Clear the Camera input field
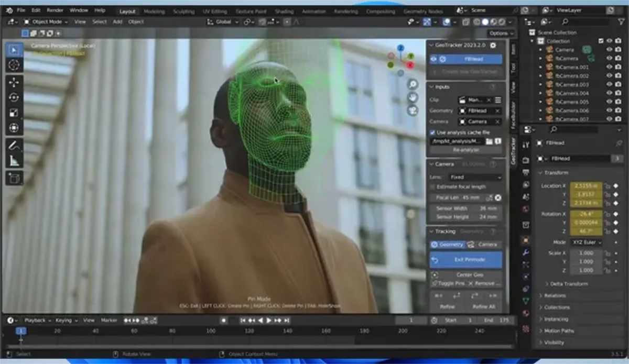Viewport: 629px width, 364px height. 497,122
